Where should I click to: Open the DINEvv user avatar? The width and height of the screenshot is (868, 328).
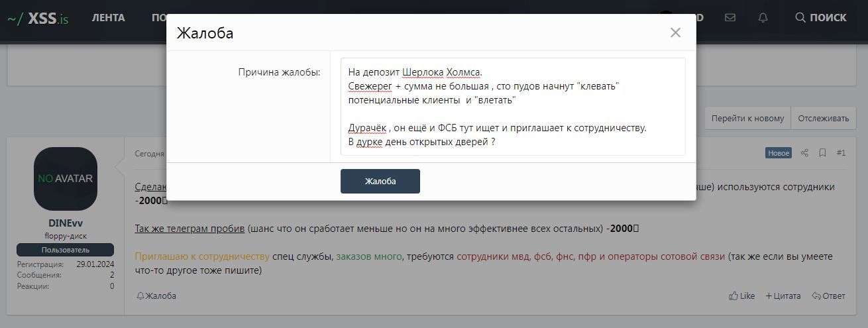[66, 179]
